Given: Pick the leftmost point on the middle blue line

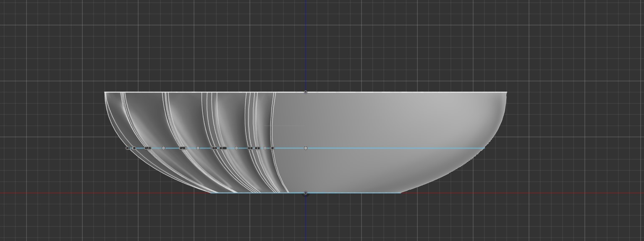Looking at the screenshot, I should (x=128, y=148).
